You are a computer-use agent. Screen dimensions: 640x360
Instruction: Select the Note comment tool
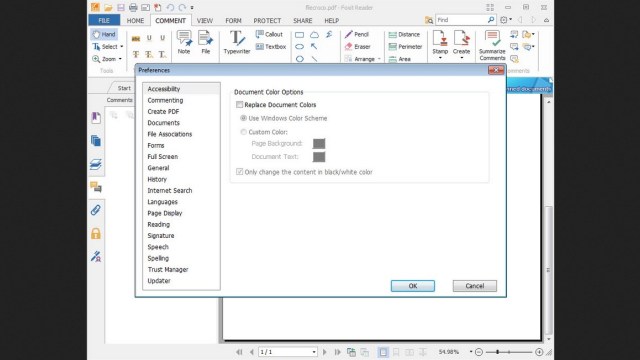(184, 42)
